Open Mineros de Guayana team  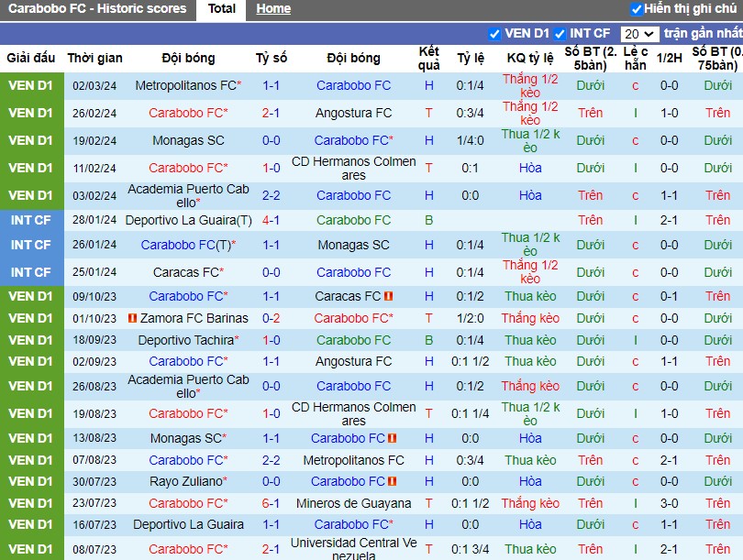[x=353, y=503]
